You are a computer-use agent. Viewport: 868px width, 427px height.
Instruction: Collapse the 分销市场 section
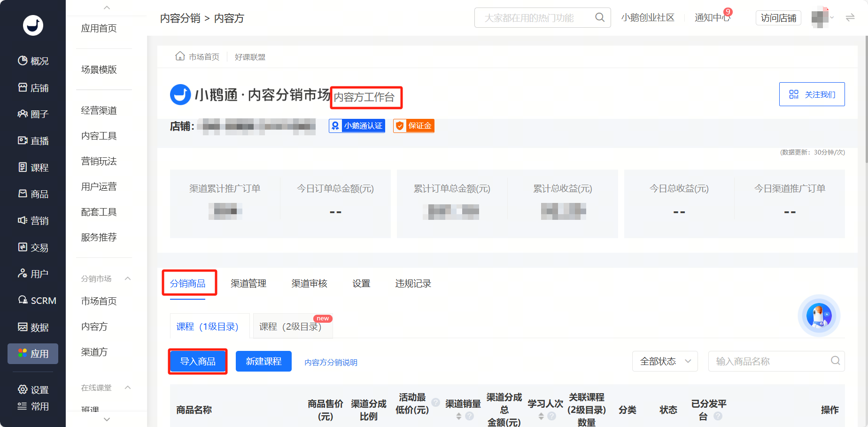pos(128,279)
